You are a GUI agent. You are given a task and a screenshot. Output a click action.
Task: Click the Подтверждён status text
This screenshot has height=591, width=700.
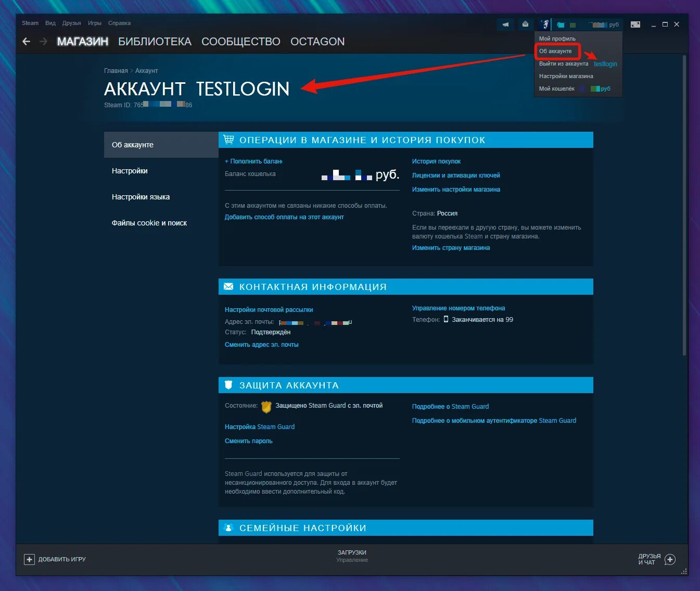coord(271,332)
